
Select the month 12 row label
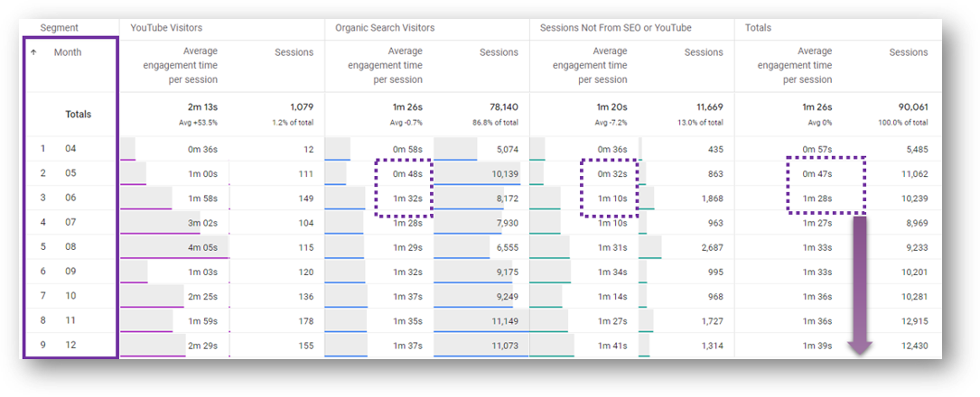70,345
